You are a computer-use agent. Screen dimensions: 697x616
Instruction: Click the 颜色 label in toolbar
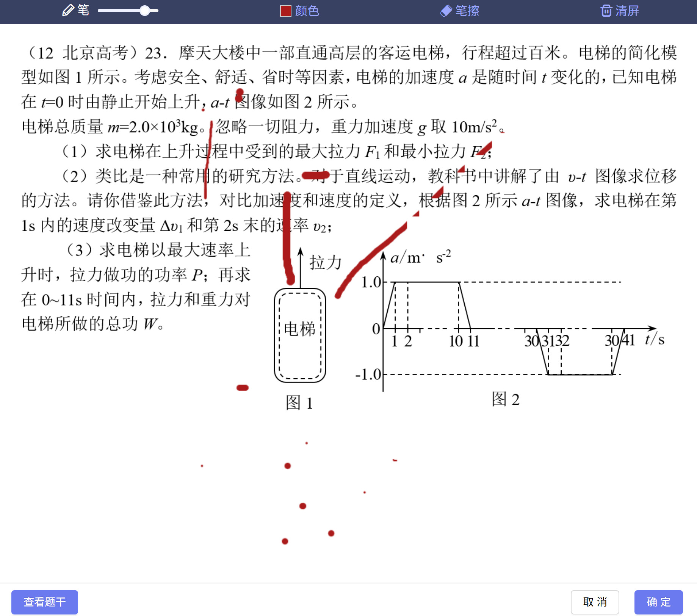click(x=307, y=11)
